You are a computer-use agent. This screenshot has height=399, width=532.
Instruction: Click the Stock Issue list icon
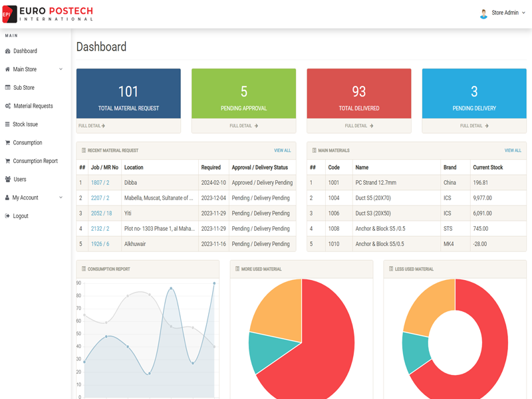click(x=8, y=124)
